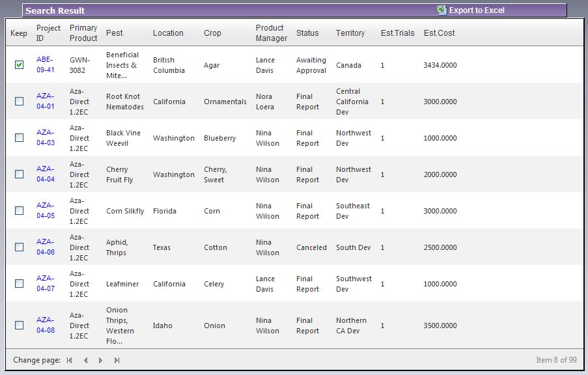Check the Keep box for AZA-04-01
588x375 pixels.
click(19, 102)
